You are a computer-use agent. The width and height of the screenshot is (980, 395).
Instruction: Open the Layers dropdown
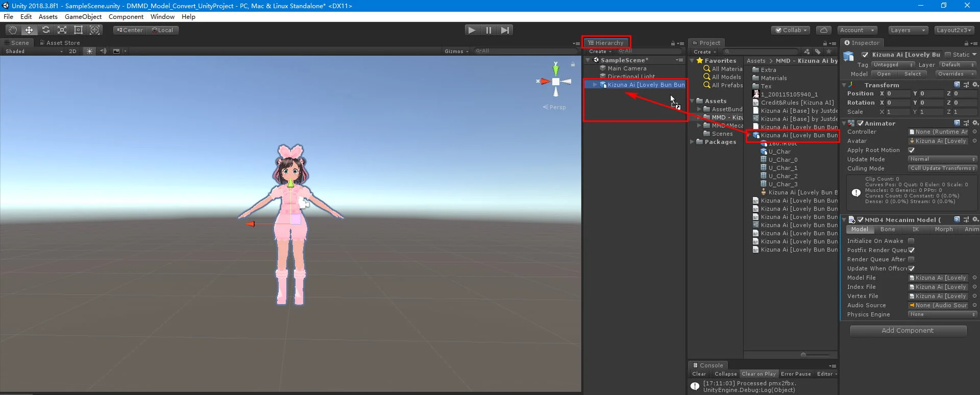pyautogui.click(x=908, y=30)
